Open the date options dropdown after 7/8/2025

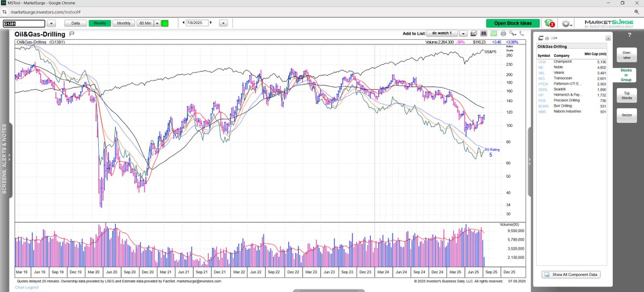point(223,23)
